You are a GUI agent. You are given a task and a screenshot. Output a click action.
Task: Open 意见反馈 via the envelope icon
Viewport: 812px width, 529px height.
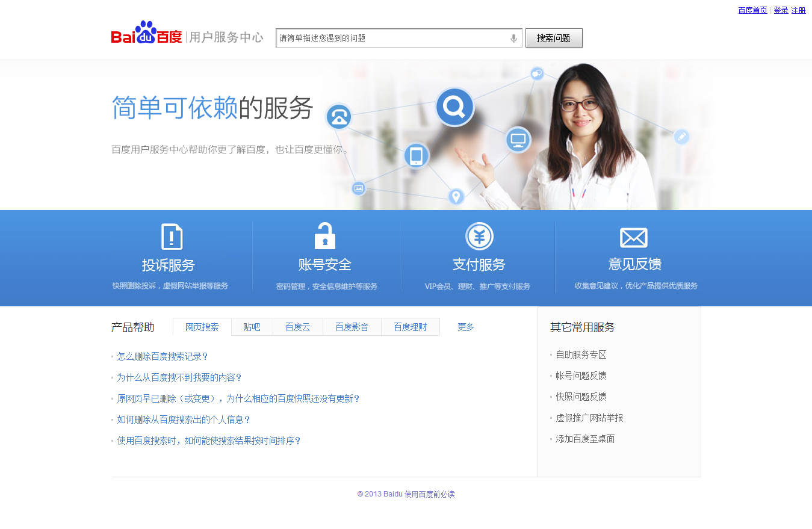point(634,236)
